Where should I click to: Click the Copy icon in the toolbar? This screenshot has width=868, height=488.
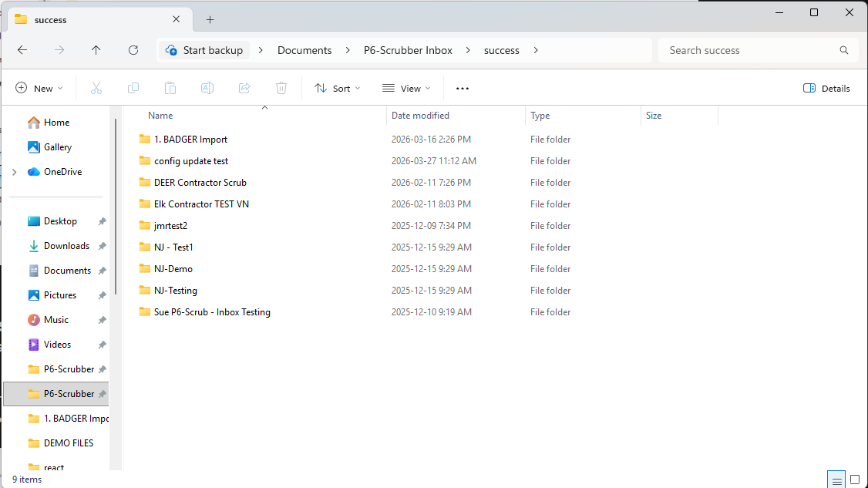coord(133,88)
